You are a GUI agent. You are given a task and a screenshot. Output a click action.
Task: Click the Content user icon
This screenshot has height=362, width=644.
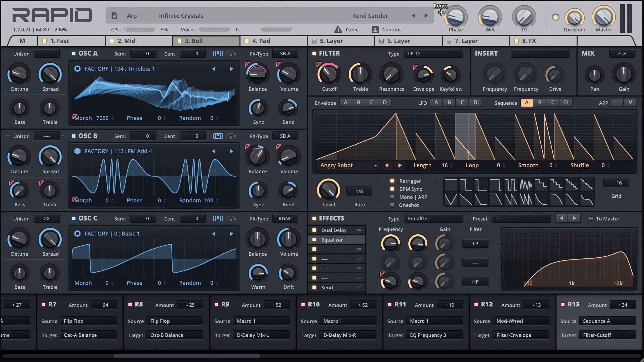(375, 30)
